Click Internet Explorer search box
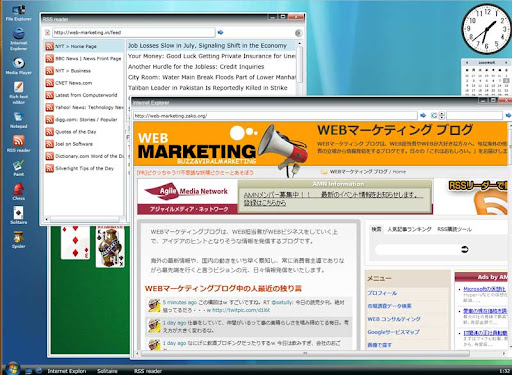This screenshot has width=512, height=375. point(474,116)
